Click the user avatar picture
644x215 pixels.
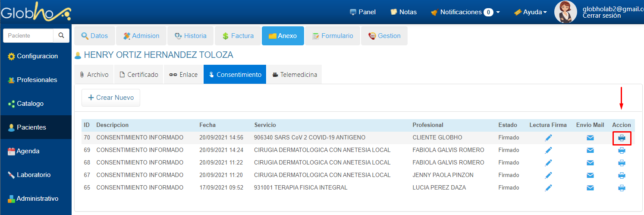click(565, 12)
